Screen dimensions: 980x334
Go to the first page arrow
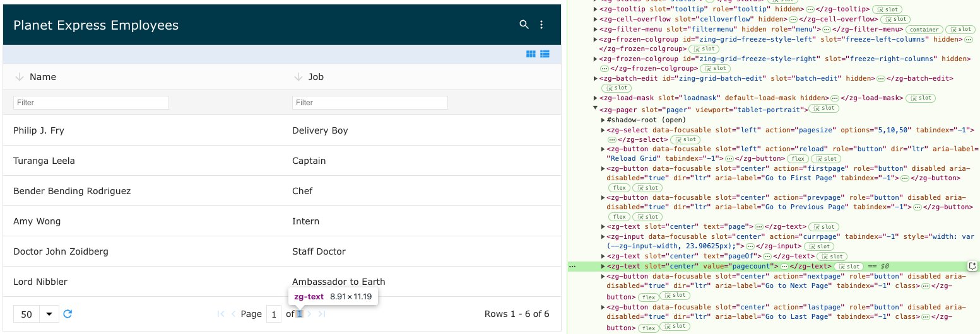click(221, 314)
